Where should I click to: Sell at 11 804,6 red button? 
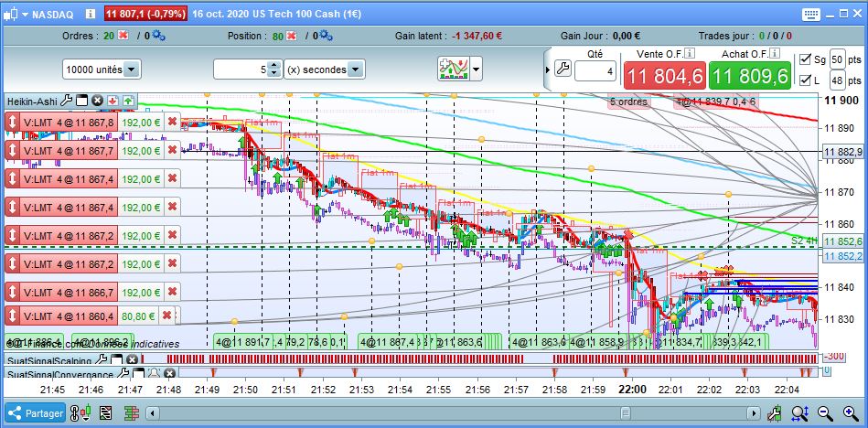click(x=665, y=75)
